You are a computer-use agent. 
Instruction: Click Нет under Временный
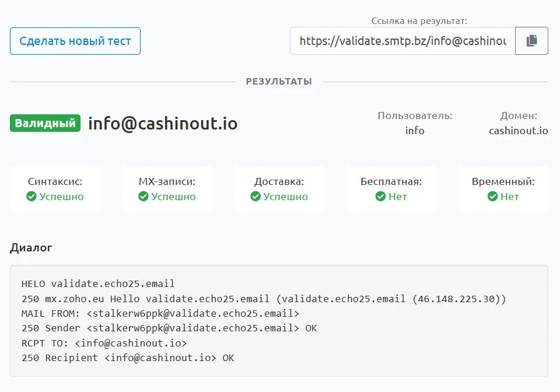point(510,197)
